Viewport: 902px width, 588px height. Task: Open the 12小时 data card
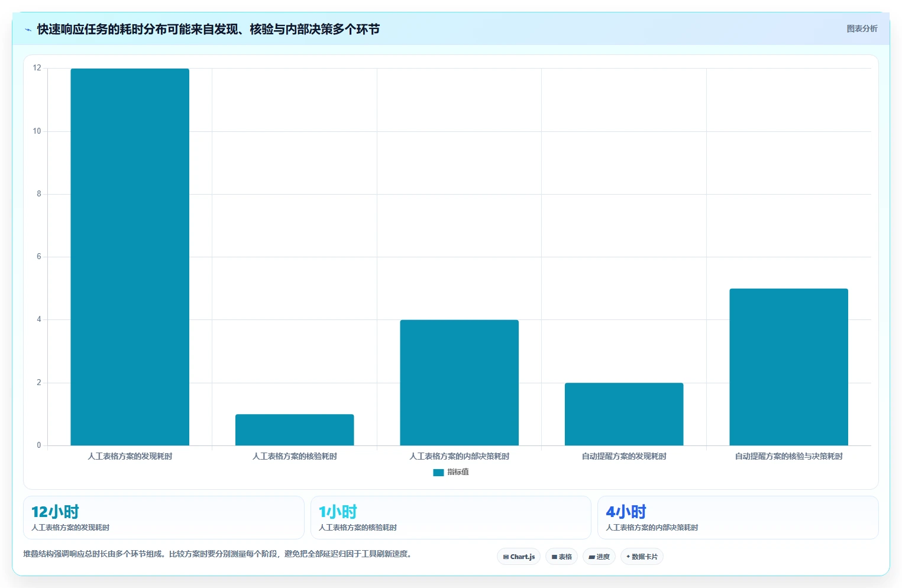point(164,518)
